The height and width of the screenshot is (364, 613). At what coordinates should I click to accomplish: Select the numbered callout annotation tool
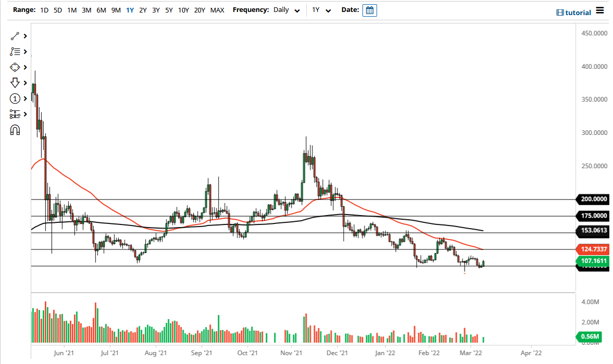(15, 98)
